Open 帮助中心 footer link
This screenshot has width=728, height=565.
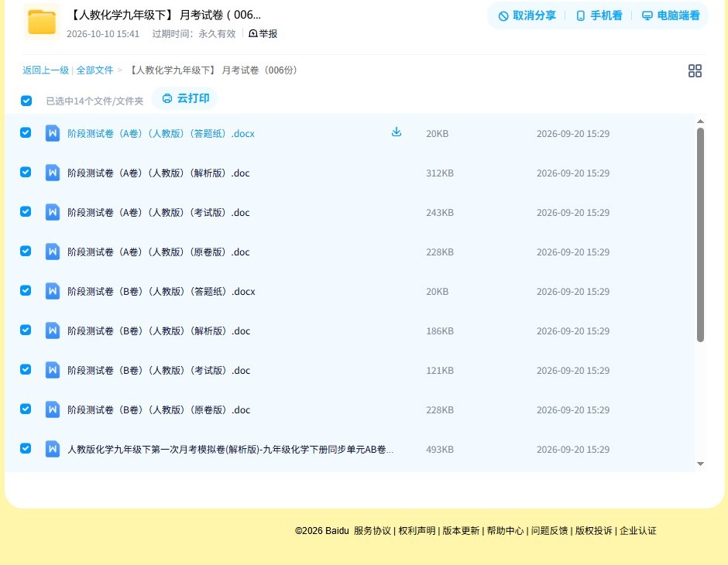point(505,531)
